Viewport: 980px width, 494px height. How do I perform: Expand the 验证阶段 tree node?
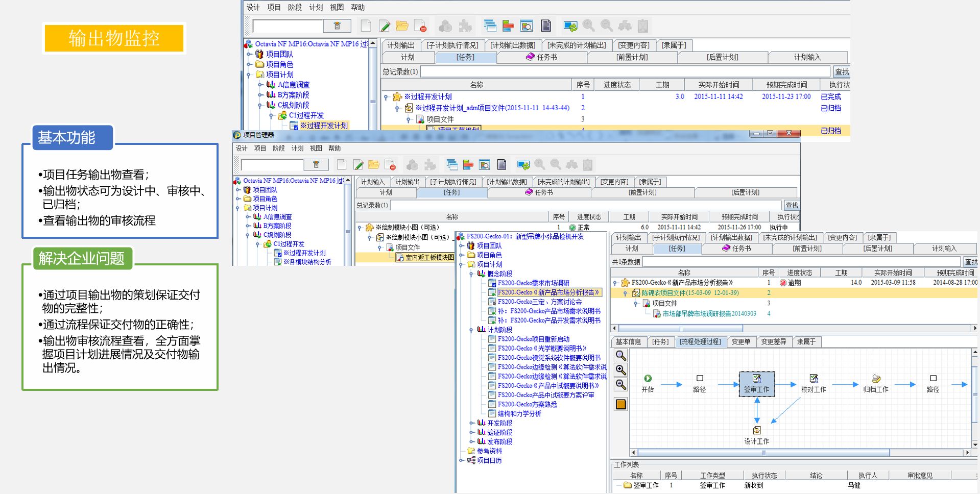(471, 432)
